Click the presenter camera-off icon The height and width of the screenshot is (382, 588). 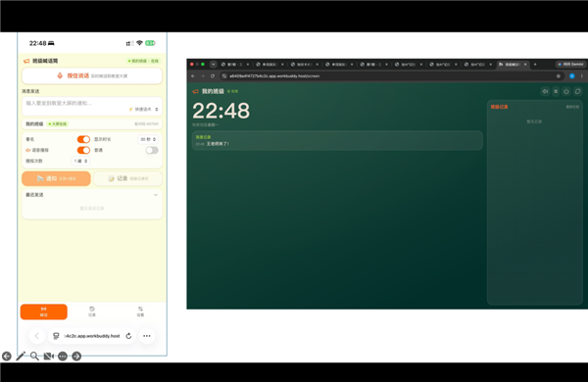[x=49, y=357]
